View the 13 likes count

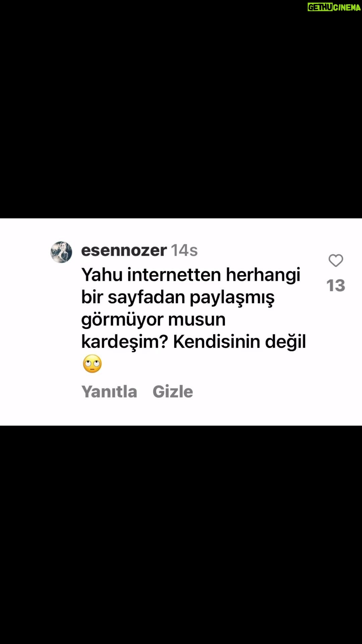(x=336, y=285)
